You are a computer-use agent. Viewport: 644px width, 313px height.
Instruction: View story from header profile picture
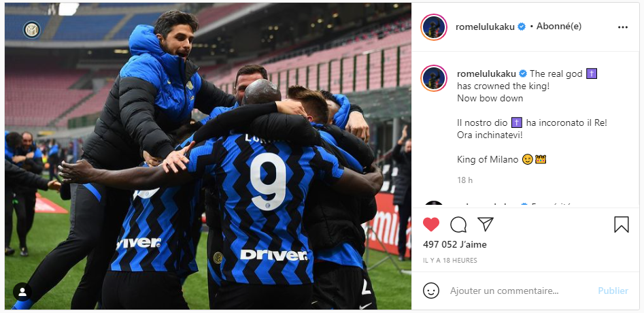click(434, 27)
